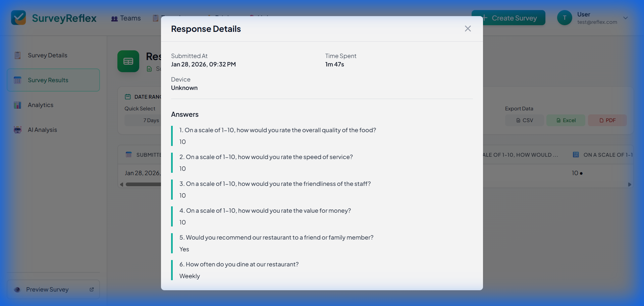Click the SurveyReflex checkmark logo icon
The image size is (644, 306).
tap(18, 18)
